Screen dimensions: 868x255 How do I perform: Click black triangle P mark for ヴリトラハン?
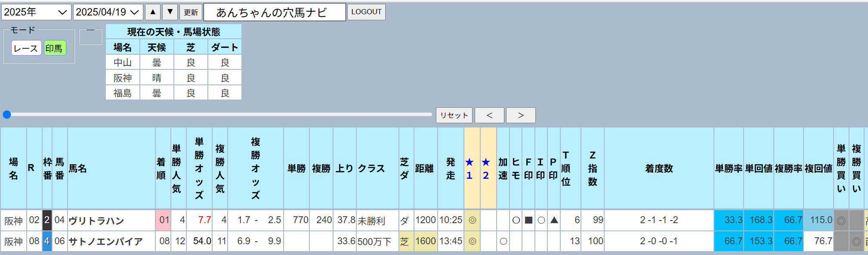[554, 220]
